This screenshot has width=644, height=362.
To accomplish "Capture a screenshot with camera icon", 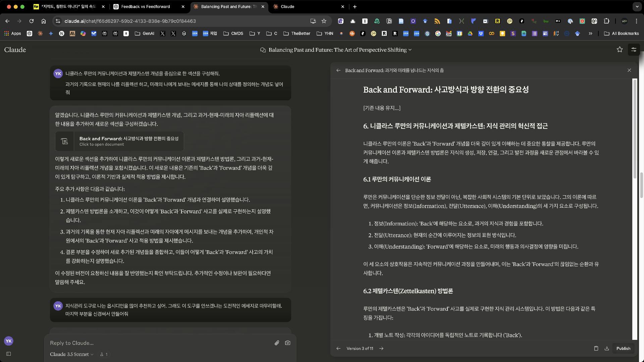I will [x=287, y=343].
